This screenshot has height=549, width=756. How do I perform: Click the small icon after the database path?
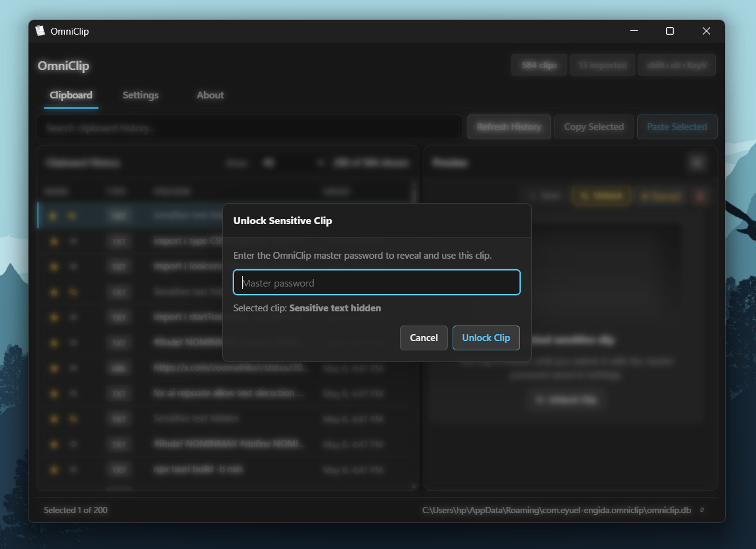pos(702,511)
